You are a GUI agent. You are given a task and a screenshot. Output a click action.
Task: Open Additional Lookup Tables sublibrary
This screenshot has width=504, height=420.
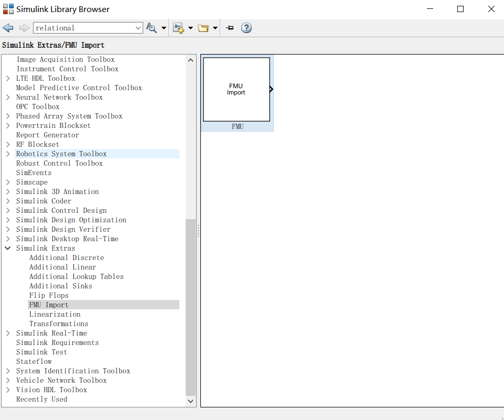tap(77, 277)
